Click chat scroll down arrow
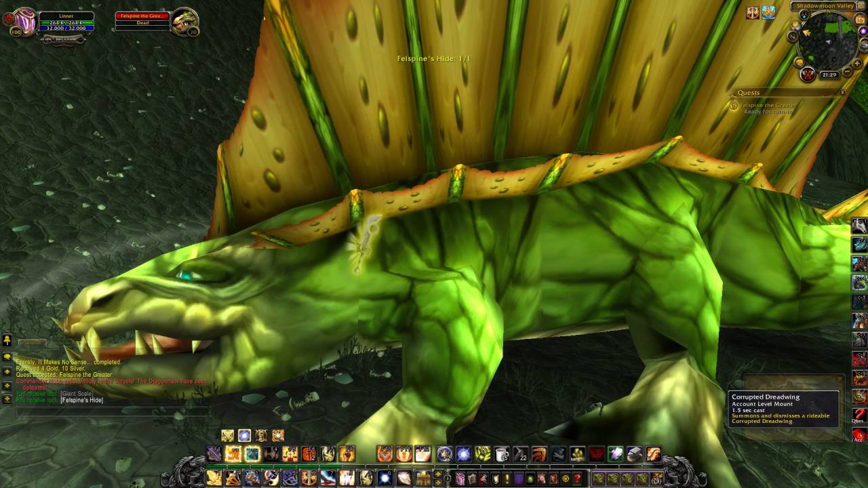Screen dimensions: 868x488 click(x=7, y=386)
